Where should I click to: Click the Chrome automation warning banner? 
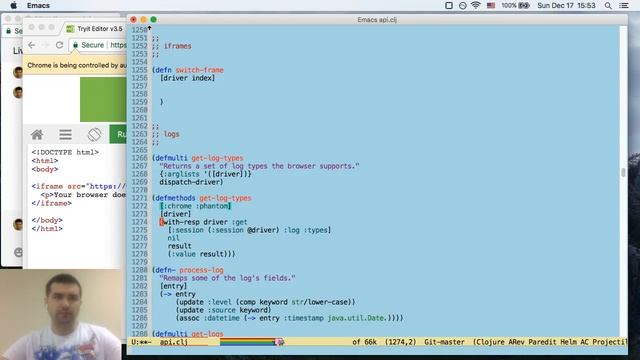coord(75,65)
